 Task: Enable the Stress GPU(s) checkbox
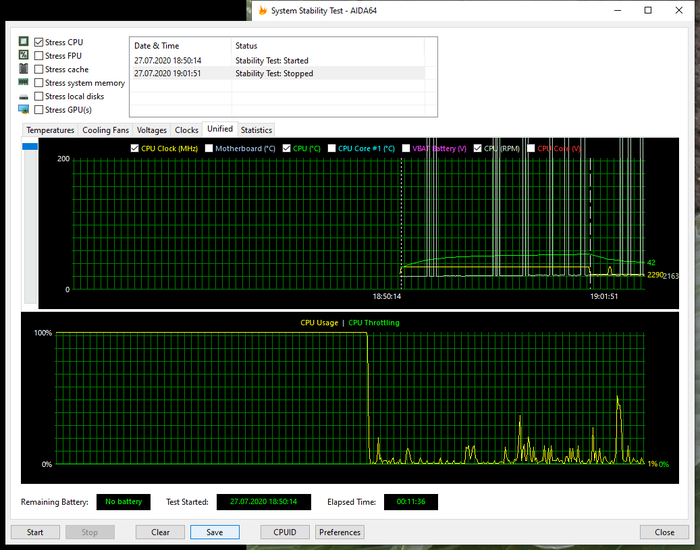tap(39, 109)
